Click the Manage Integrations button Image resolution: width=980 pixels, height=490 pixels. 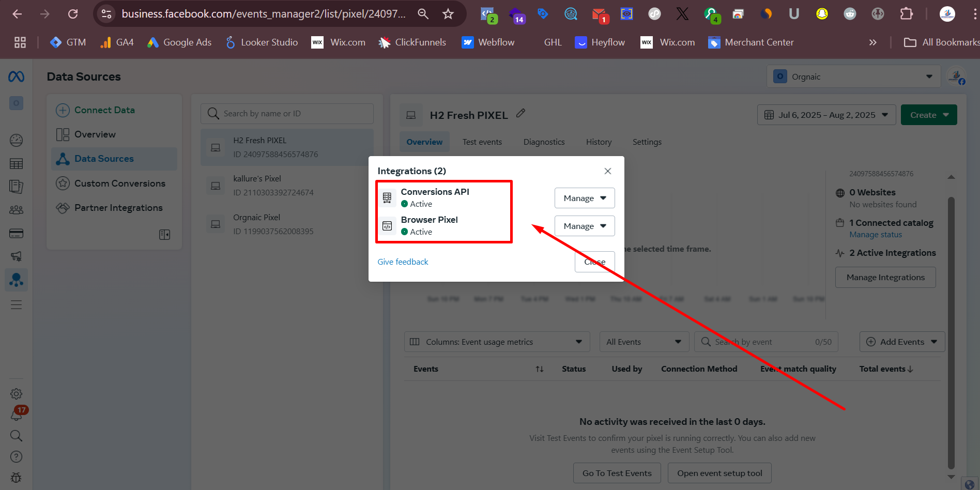tap(885, 278)
